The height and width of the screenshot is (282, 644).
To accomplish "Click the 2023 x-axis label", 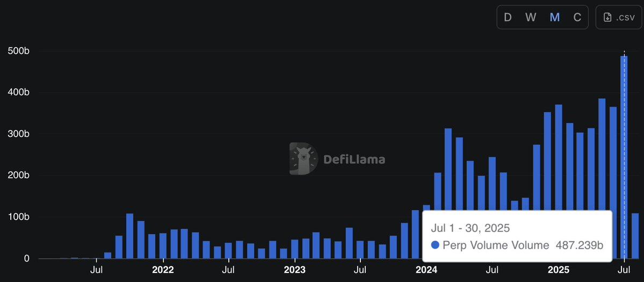I will pos(294,270).
